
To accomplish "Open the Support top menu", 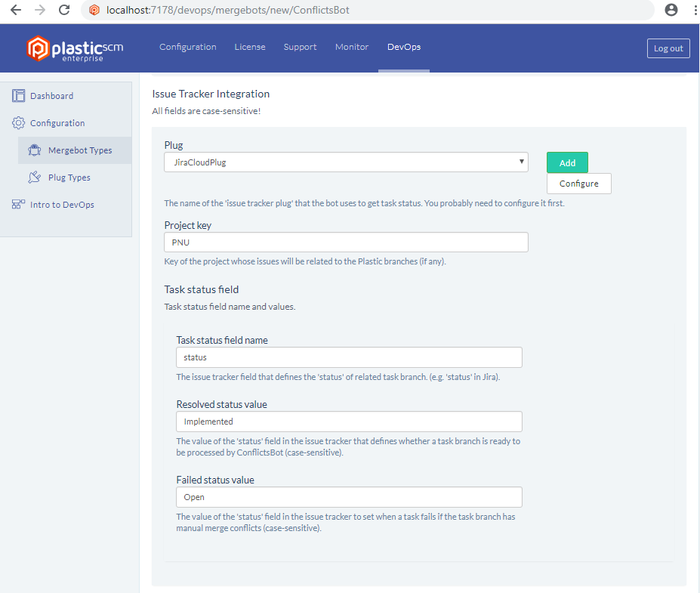I will [300, 47].
